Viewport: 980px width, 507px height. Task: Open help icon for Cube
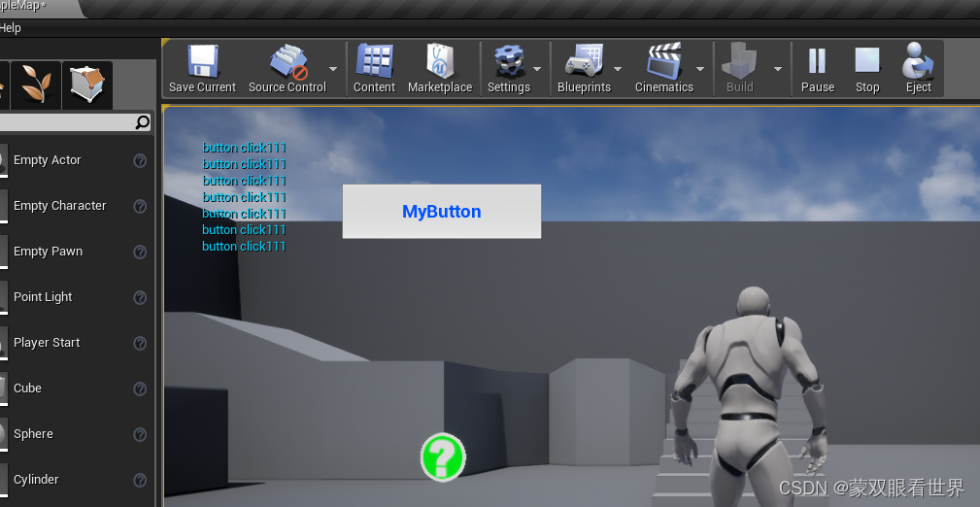coord(140,389)
